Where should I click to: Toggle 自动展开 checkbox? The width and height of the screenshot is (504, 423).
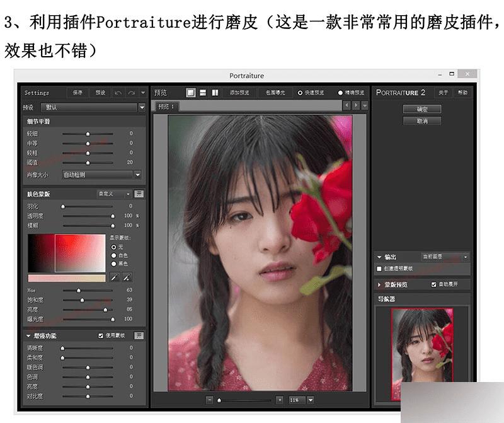433,284
